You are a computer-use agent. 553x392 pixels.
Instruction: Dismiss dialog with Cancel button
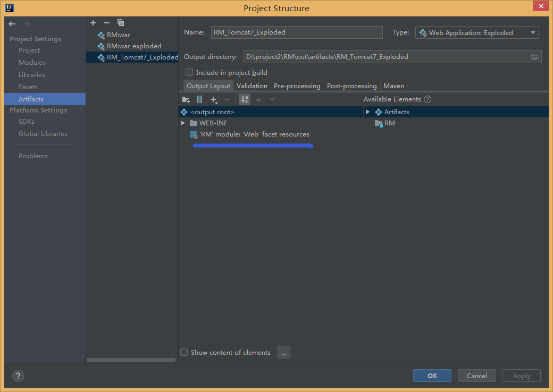click(477, 376)
